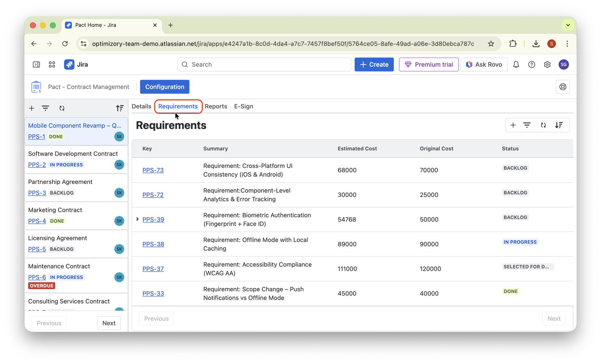This screenshot has width=601, height=364.
Task: Open Jira settings gear icon
Action: [x=547, y=64]
